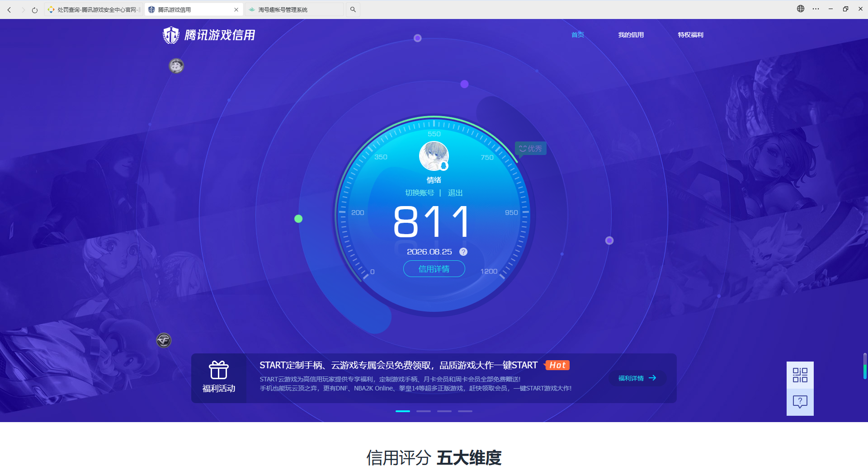
Task: Click the page vertical scrollbar
Action: click(x=865, y=366)
